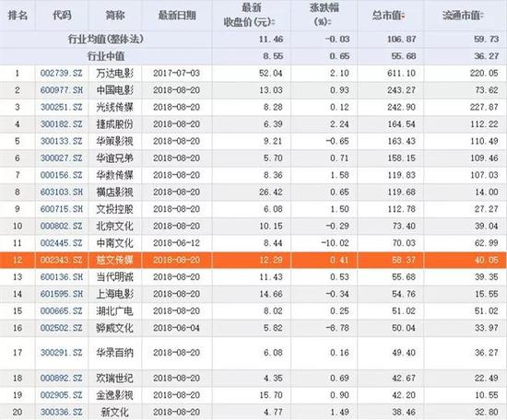Image resolution: width=507 pixels, height=420 pixels.
Task: Open stock code link 300251.SZ
Action: tap(62, 107)
